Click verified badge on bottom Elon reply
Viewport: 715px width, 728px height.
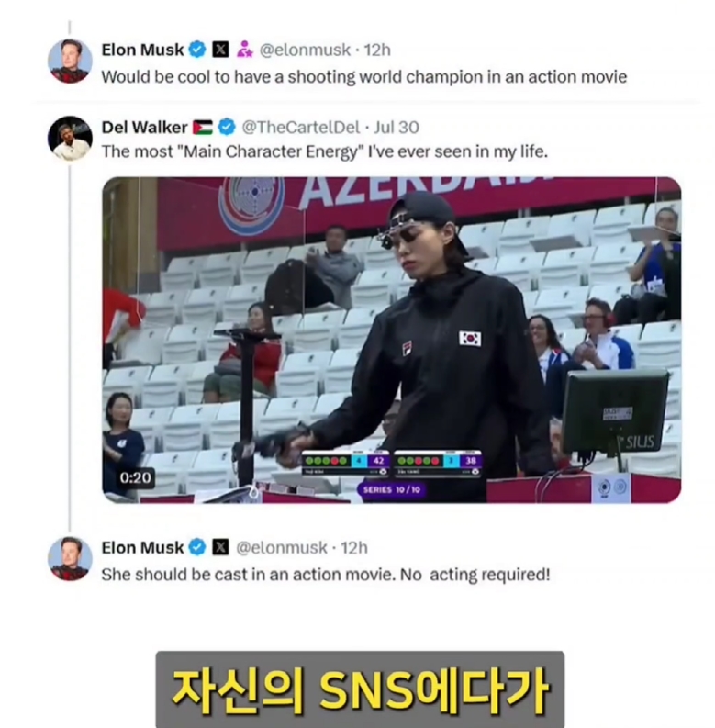pyautogui.click(x=197, y=547)
